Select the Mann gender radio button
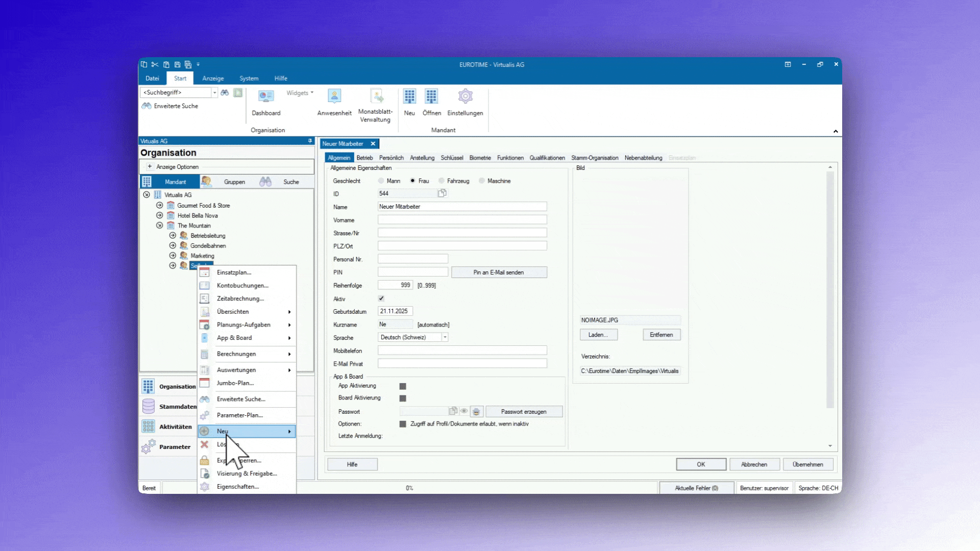This screenshot has height=551, width=980. (x=381, y=181)
